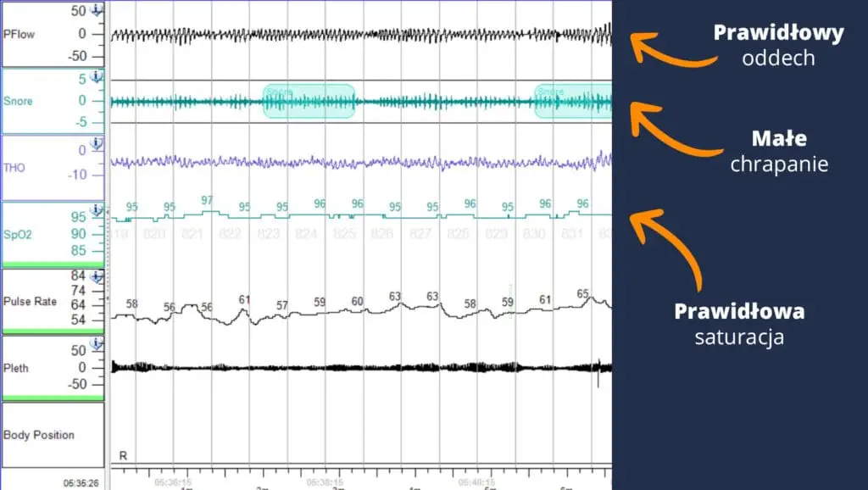The image size is (868, 490).
Task: Click the info icon on PFlow channel
Action: click(97, 10)
